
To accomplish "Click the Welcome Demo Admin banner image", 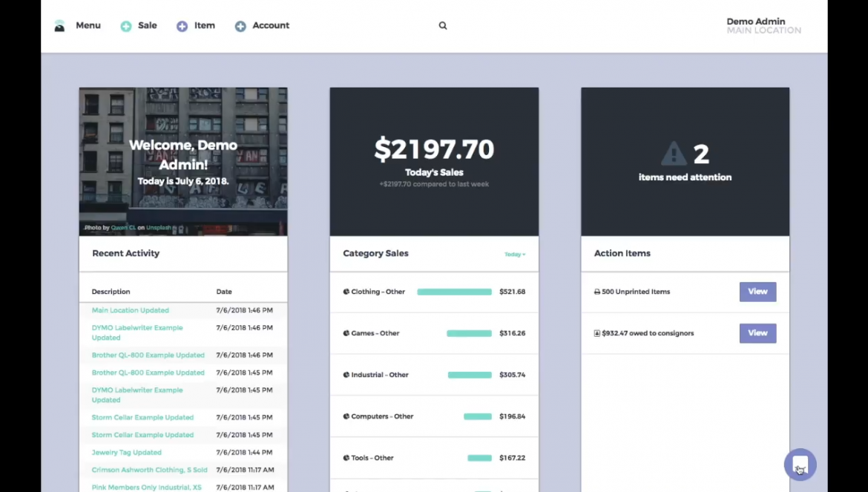I will pos(183,161).
